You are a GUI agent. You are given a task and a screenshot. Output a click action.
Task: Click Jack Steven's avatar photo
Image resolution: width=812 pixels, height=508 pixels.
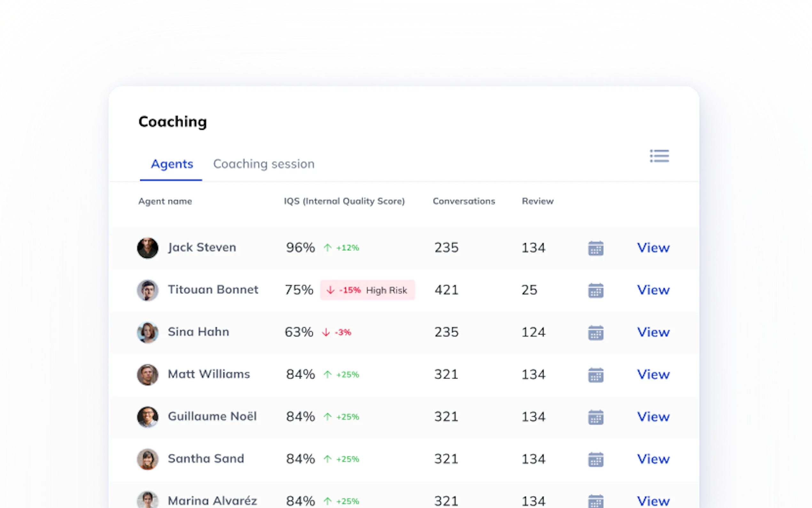tap(148, 248)
